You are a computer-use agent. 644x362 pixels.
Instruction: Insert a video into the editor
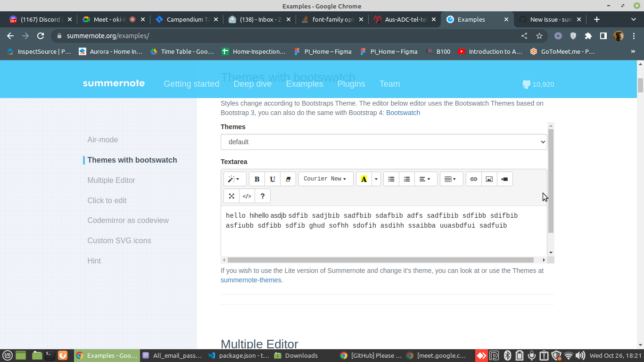pos(504,179)
